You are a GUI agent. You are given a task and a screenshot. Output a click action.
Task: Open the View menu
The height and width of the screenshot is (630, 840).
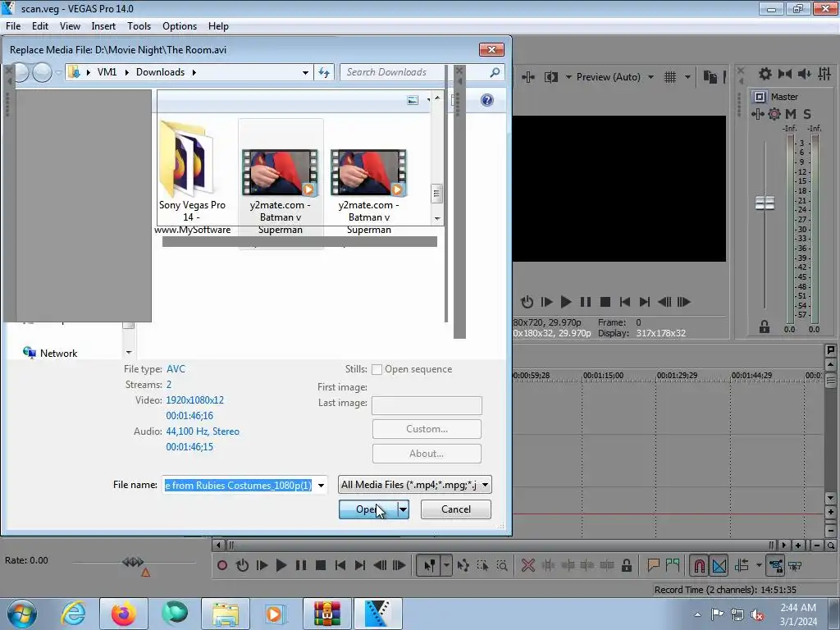(70, 26)
